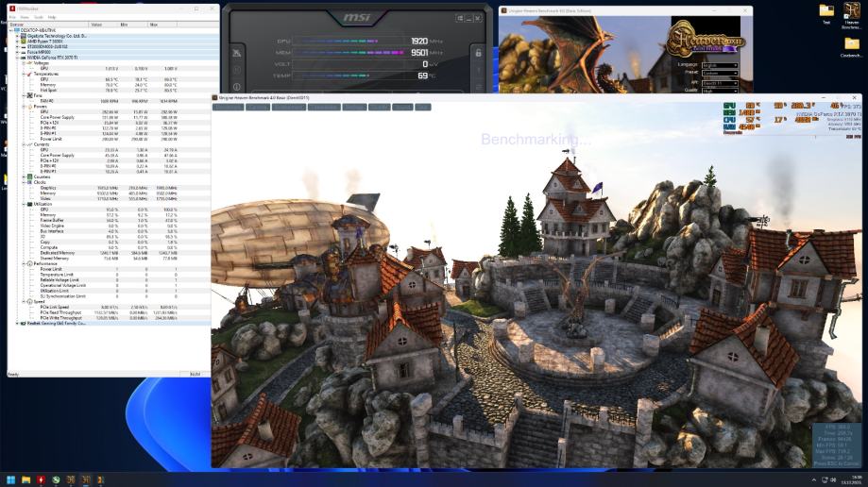Select the Frame Buffer utilization row

point(109,220)
